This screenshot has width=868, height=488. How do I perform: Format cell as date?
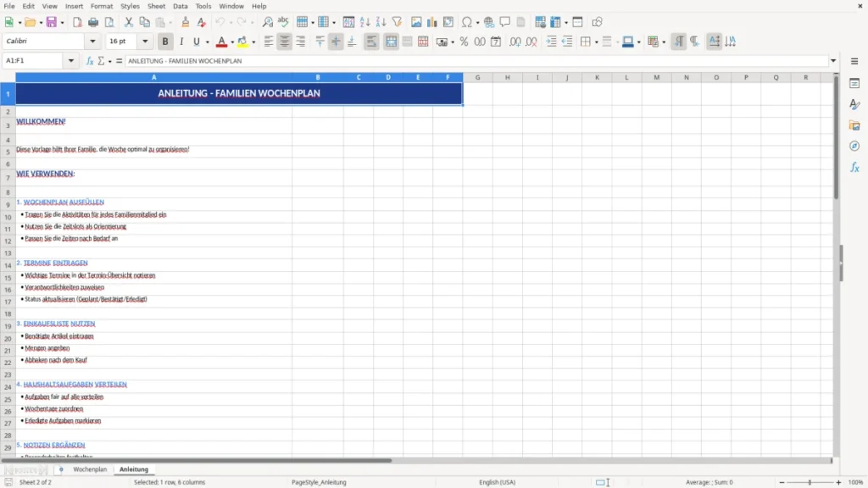pyautogui.click(x=496, y=42)
